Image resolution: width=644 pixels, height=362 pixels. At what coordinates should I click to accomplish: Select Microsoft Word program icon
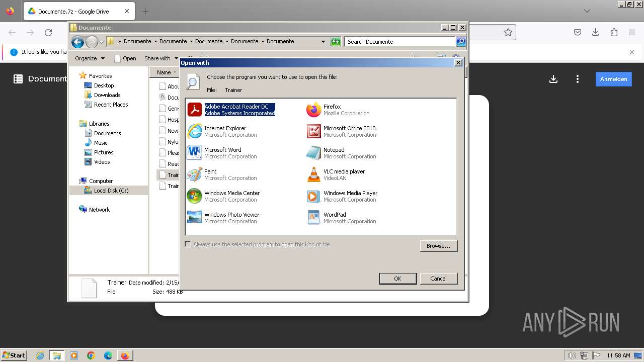[195, 153]
